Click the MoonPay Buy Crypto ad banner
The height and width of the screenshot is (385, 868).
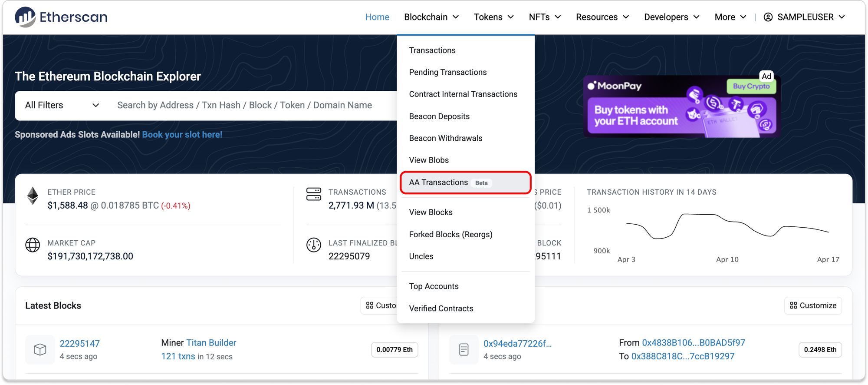point(681,107)
